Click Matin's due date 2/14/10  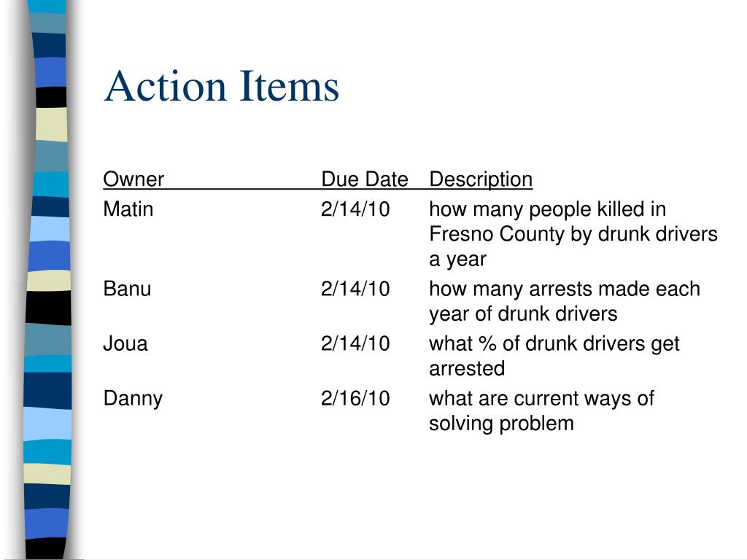[x=355, y=209]
